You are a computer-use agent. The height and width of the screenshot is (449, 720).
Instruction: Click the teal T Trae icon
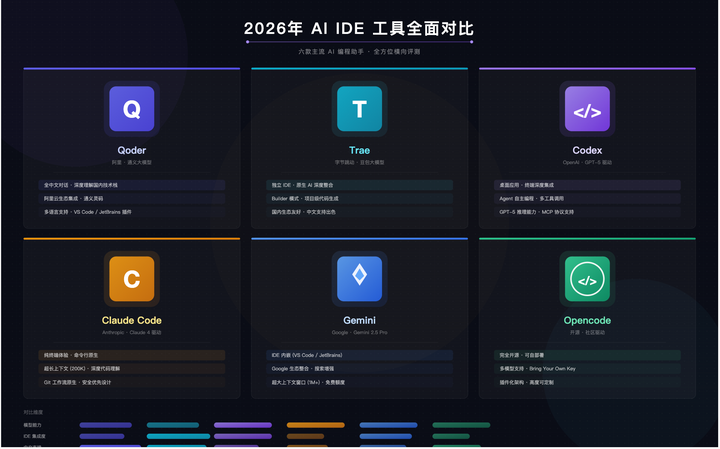(x=360, y=109)
